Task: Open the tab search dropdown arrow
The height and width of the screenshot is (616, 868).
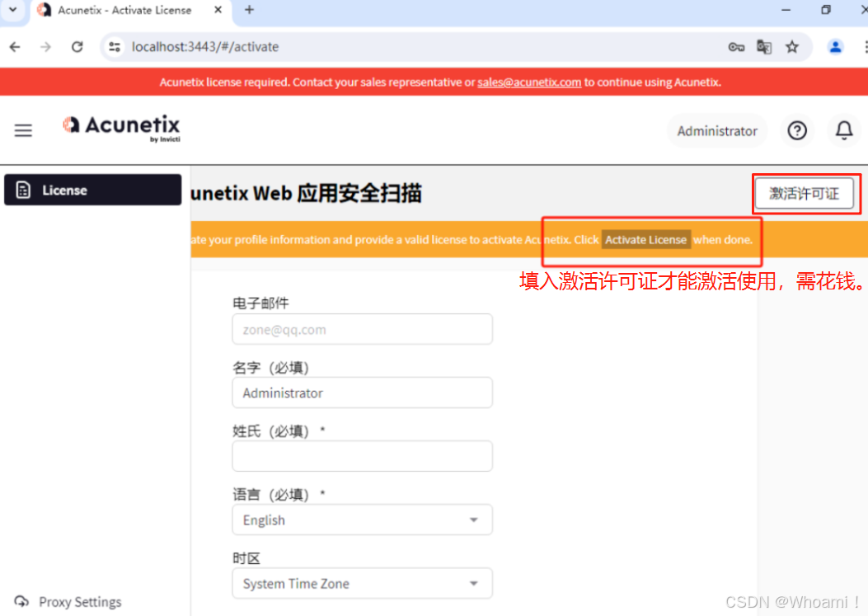Action: (12, 10)
